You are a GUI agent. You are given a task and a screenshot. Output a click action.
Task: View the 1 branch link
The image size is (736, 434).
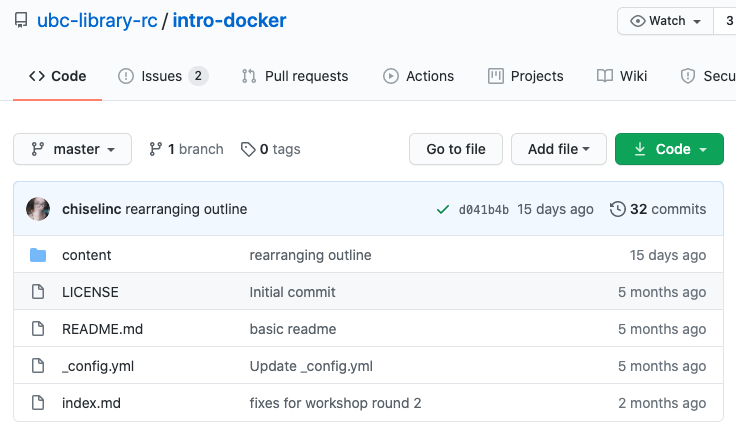[x=186, y=149]
